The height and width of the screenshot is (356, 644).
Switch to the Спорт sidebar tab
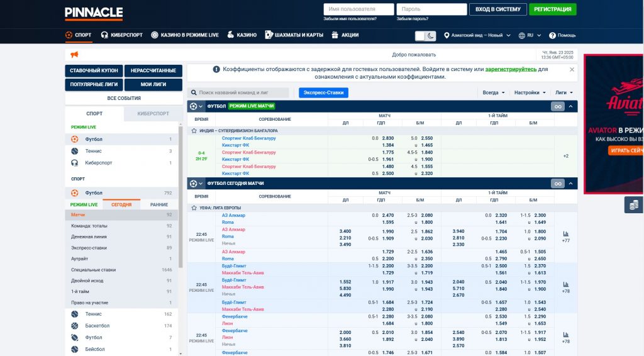94,113
